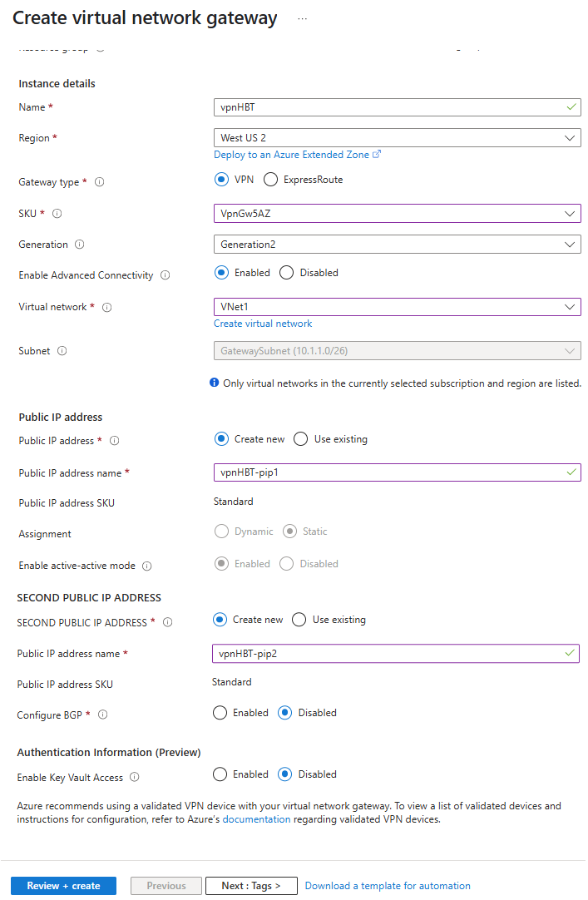Enable Configure BGP option

point(220,713)
